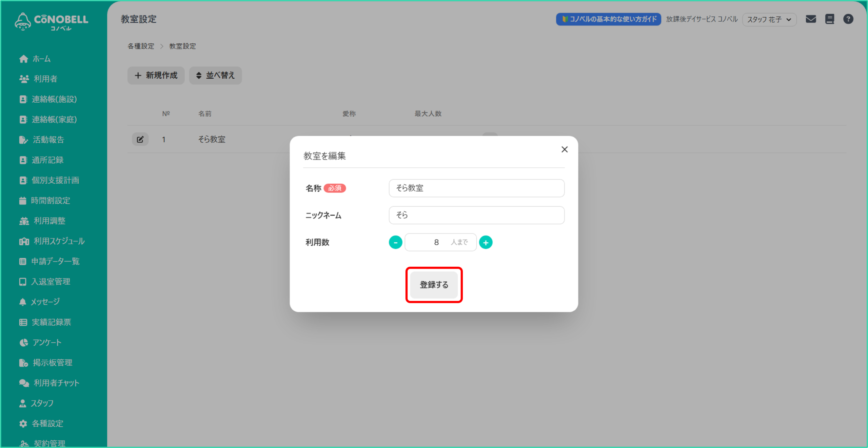Click the ニックネーム input field
The width and height of the screenshot is (868, 448).
click(476, 215)
